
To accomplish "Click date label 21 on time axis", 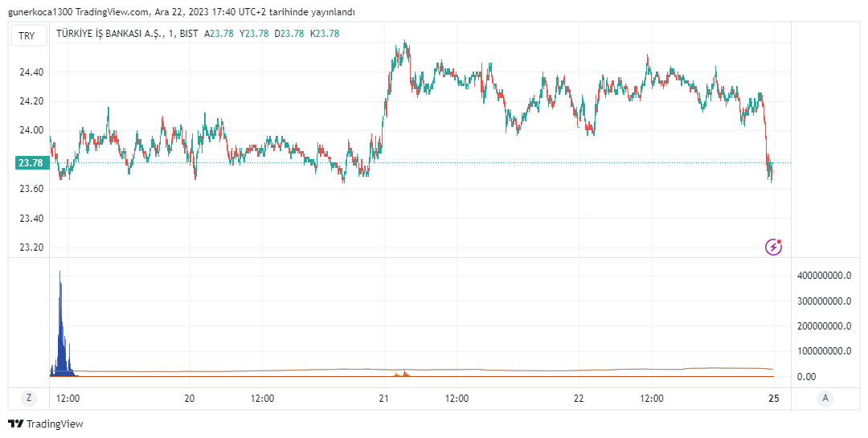I will pos(384,399).
